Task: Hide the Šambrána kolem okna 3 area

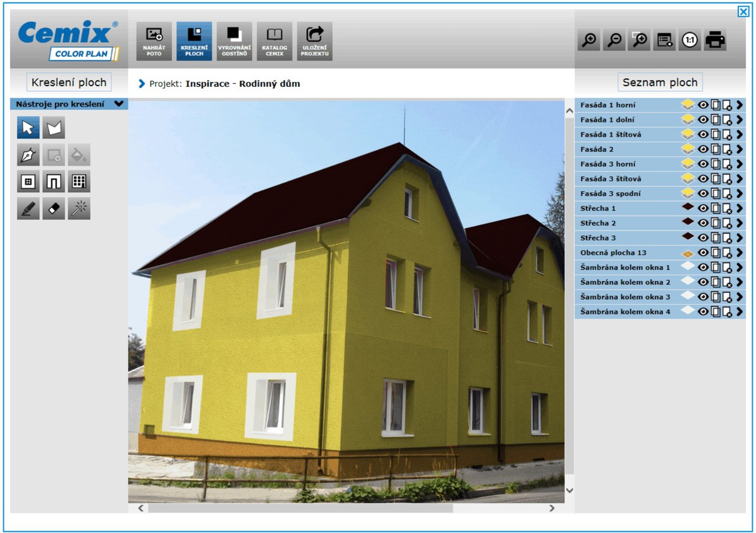Action: (703, 297)
